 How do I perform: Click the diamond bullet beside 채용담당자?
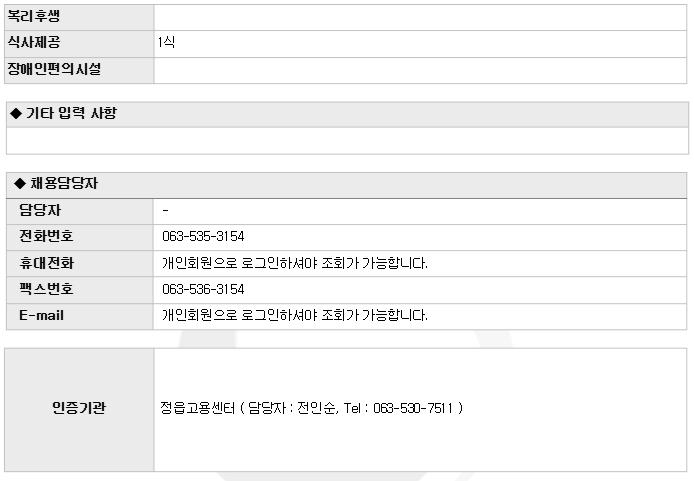point(19,183)
